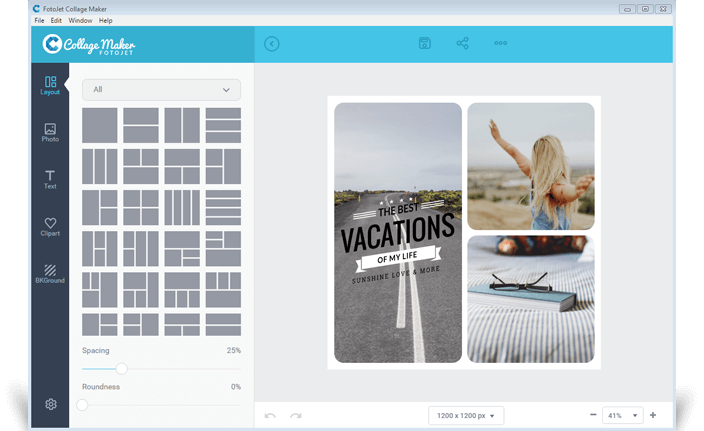
Task: Click the 25% spacing value
Action: pyautogui.click(x=233, y=350)
